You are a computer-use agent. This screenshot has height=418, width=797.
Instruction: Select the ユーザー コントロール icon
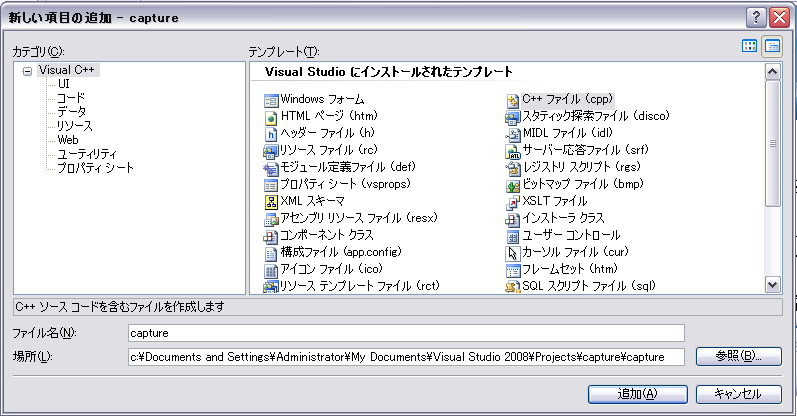click(x=512, y=236)
